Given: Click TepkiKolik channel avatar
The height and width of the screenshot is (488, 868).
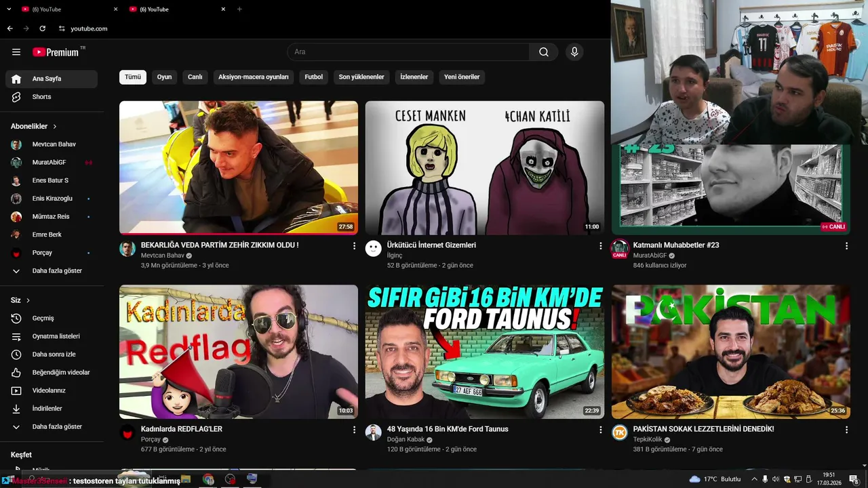Looking at the screenshot, I should click(620, 432).
